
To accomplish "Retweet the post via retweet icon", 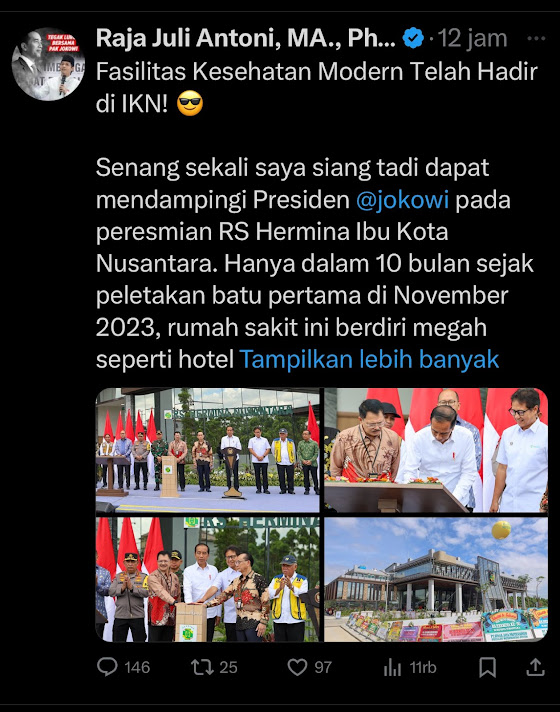I will click(x=202, y=667).
